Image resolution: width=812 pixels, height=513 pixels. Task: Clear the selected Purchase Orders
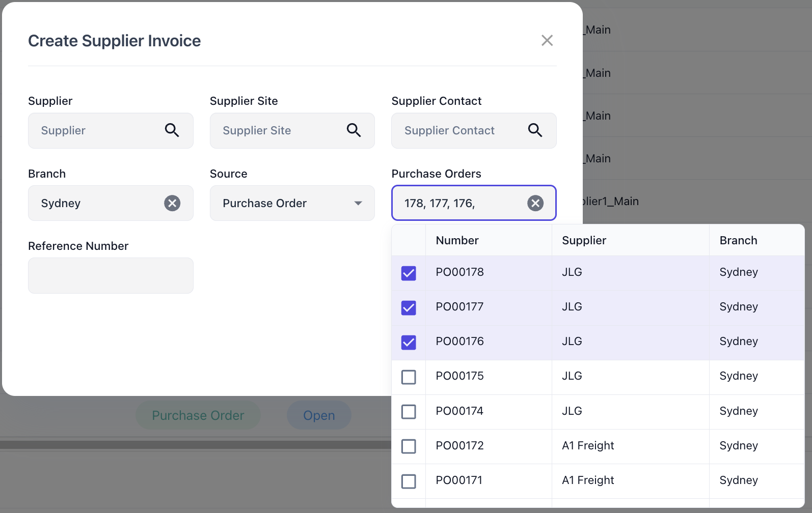[535, 203]
